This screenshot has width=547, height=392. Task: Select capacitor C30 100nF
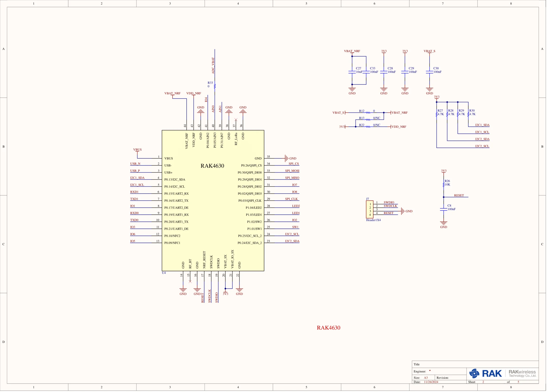pos(430,72)
